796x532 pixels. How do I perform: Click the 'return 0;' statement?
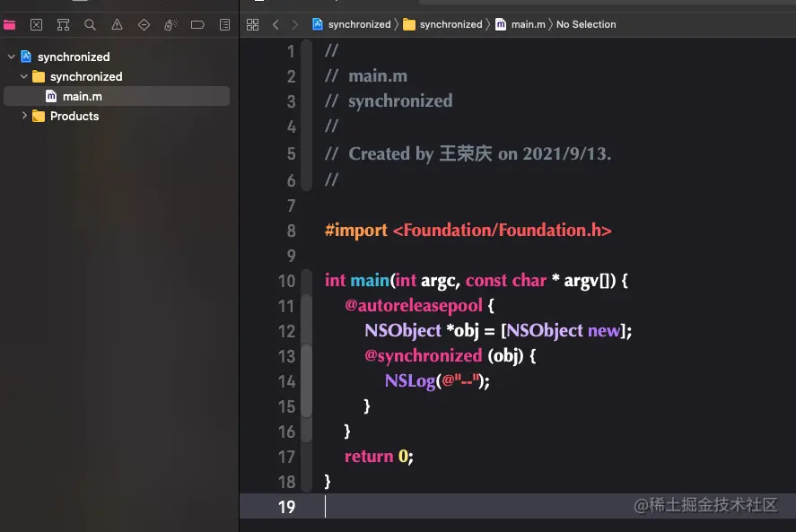pos(380,456)
